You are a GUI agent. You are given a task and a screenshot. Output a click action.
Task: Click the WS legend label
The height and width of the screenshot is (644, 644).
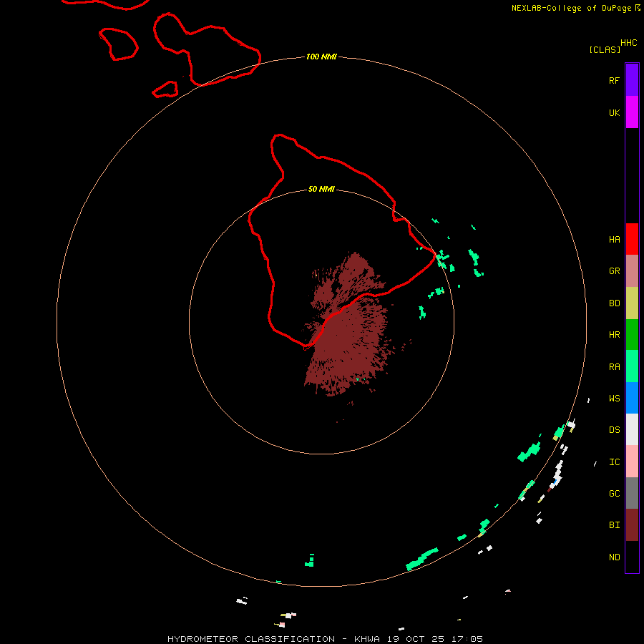pos(614,398)
